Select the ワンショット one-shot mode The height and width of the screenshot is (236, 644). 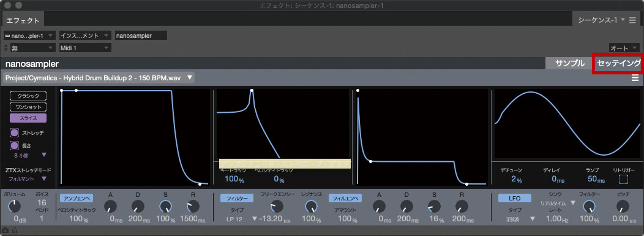[28, 107]
